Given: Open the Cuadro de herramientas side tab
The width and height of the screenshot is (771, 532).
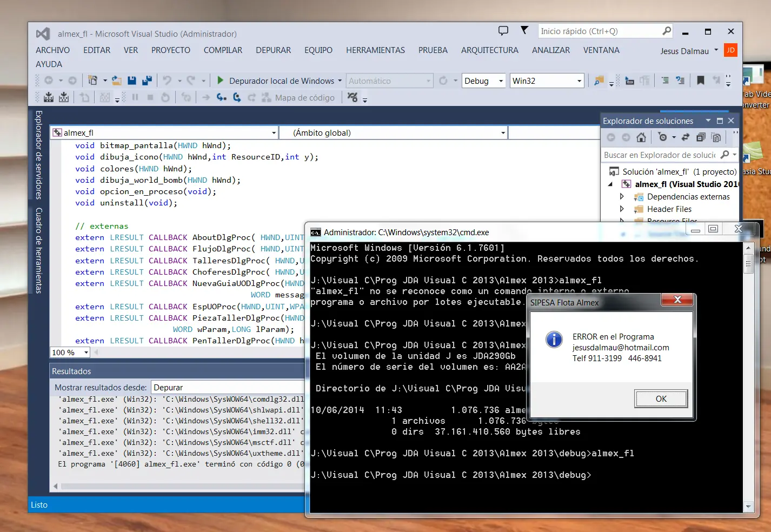Looking at the screenshot, I should click(x=39, y=250).
